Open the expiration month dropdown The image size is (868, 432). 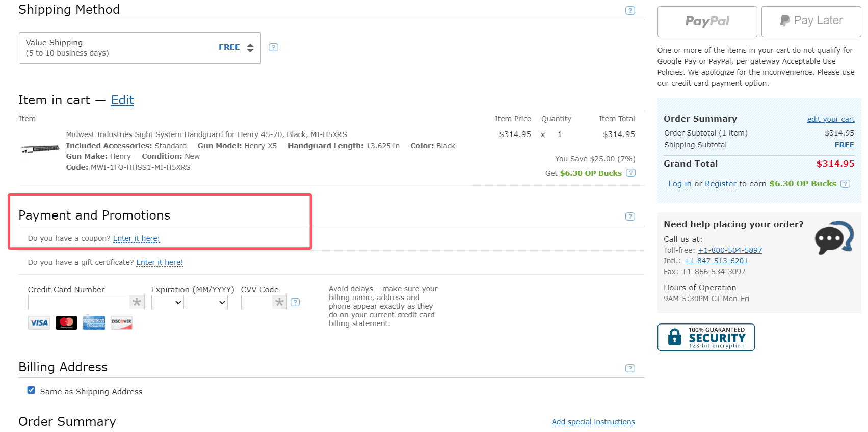(167, 303)
